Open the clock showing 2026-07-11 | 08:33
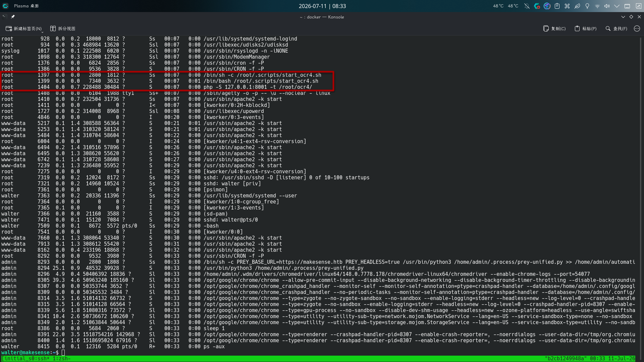Image resolution: width=644 pixels, height=362 pixels. click(x=322, y=6)
